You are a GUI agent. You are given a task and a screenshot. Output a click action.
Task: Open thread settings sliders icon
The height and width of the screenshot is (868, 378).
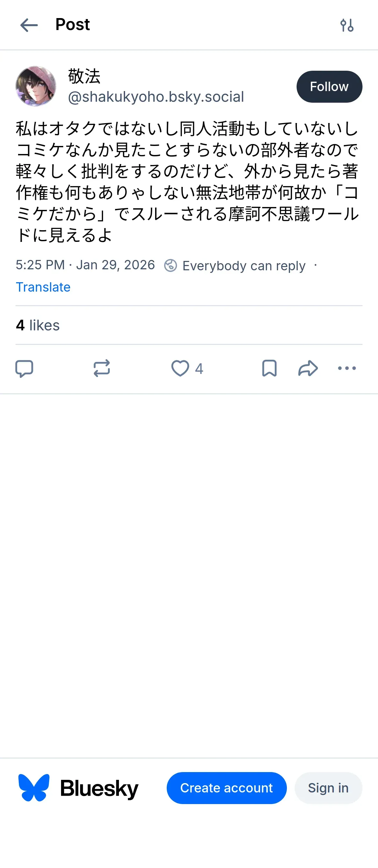pos(347,25)
